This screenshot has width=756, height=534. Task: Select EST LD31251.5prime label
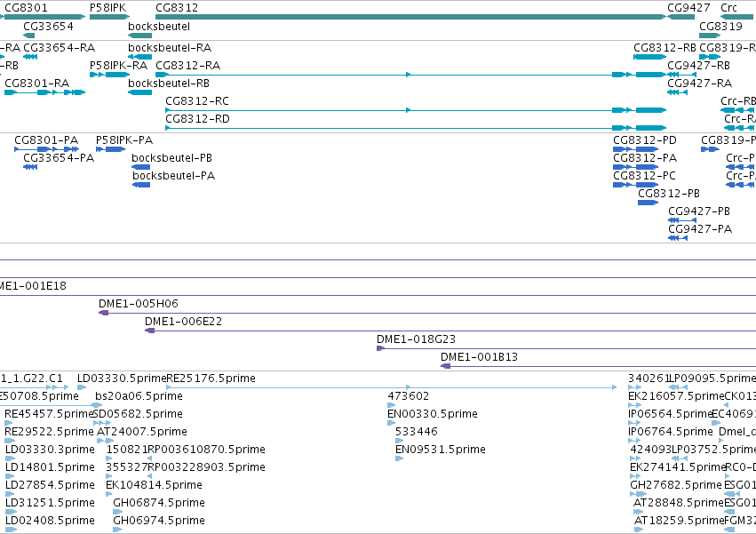click(50, 504)
